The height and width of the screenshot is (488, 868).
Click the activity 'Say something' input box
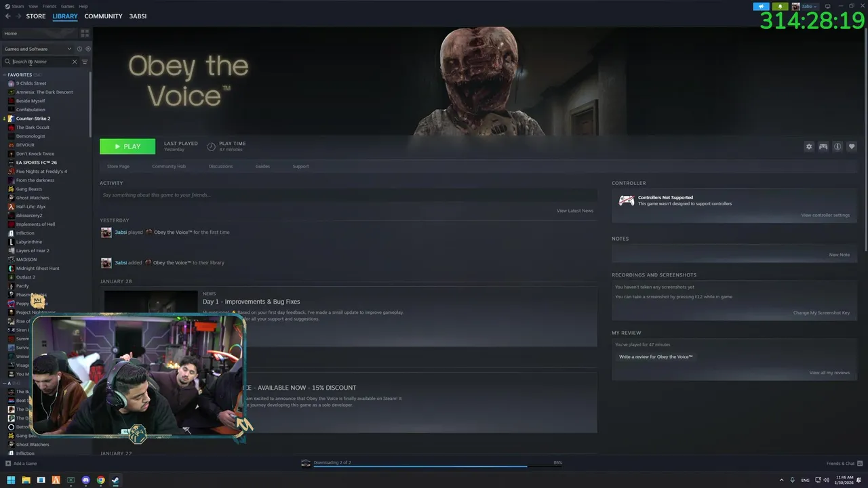point(349,195)
